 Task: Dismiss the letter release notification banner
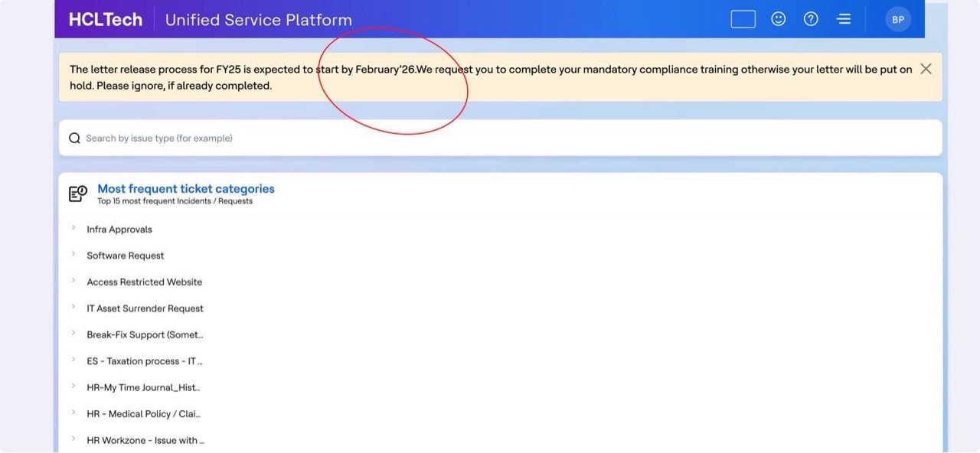(x=926, y=69)
